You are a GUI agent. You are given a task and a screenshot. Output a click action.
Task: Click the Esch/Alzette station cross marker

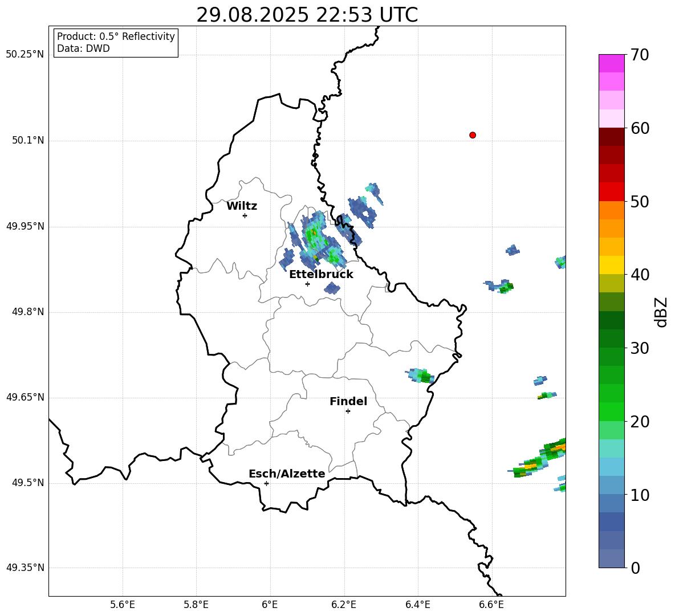(x=266, y=483)
